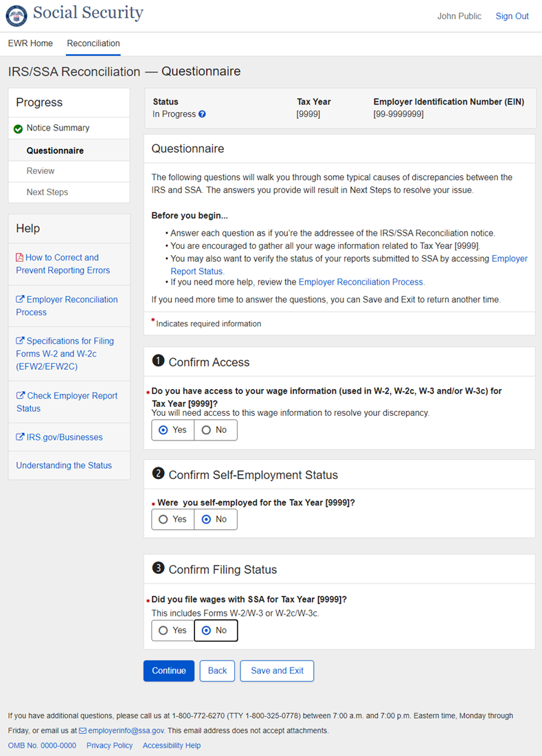The width and height of the screenshot is (542, 756).
Task: Open the EWR Home tab
Action: 30,43
